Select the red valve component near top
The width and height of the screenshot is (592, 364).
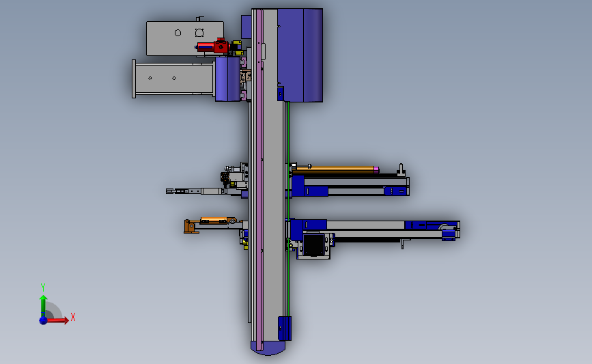click(x=214, y=46)
